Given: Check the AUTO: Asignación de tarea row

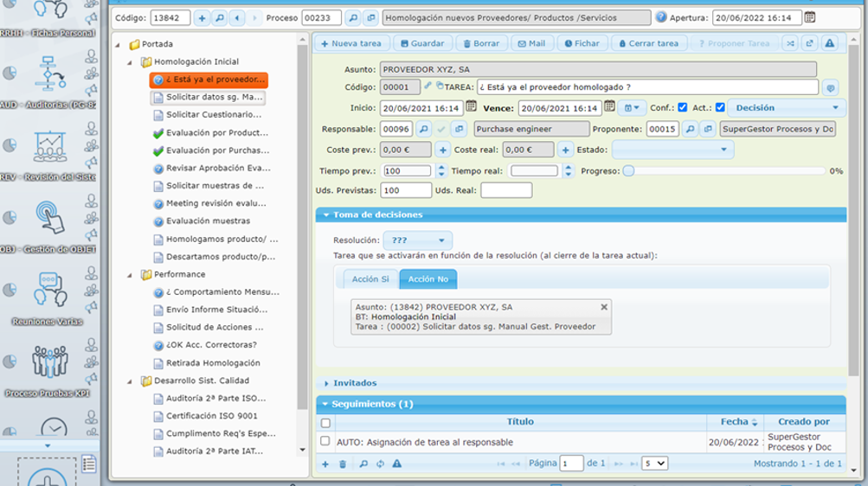Looking at the screenshot, I should 325,441.
